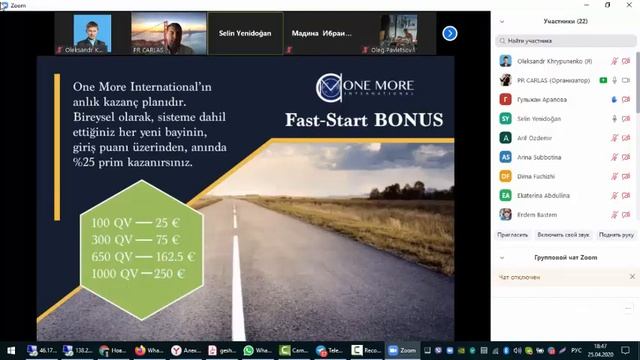Dismiss the Чат отключен notice

click(632, 277)
